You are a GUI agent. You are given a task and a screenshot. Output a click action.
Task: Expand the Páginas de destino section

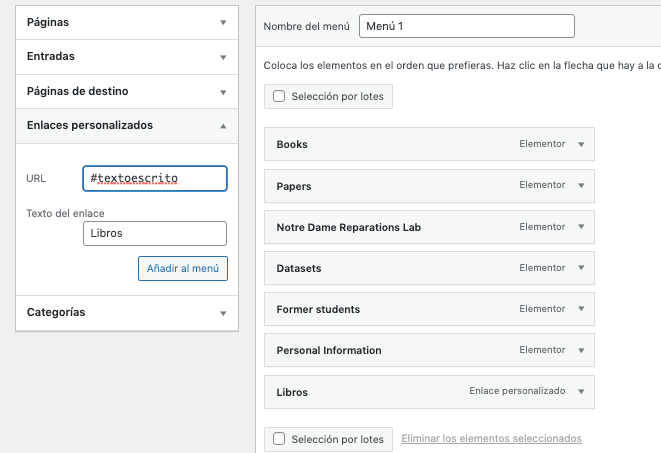127,91
